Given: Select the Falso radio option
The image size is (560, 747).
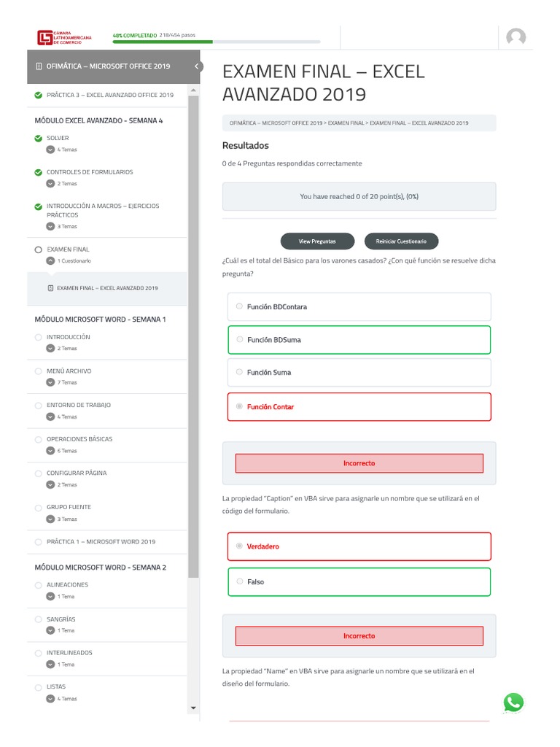Looking at the screenshot, I should click(239, 581).
